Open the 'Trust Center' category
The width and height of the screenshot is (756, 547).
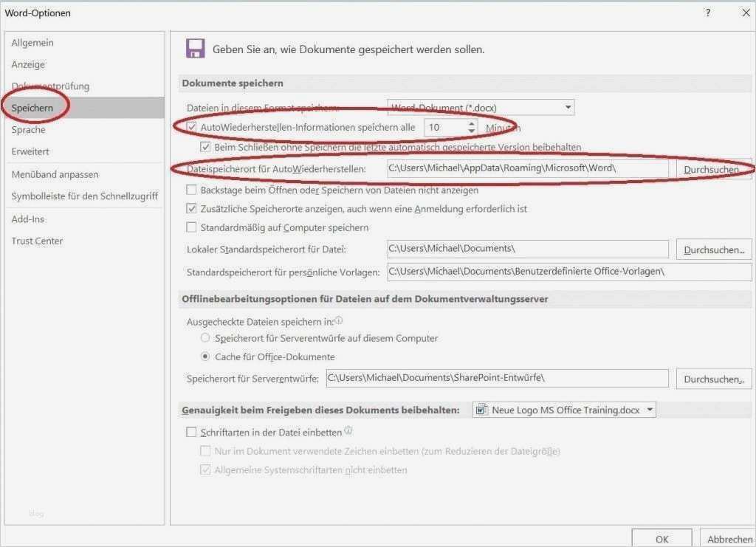point(37,241)
